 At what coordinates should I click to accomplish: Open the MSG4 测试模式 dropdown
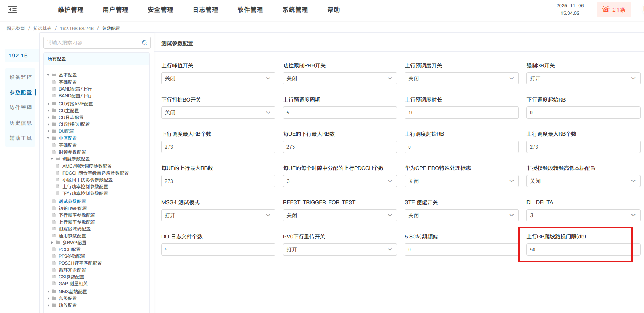(x=218, y=215)
